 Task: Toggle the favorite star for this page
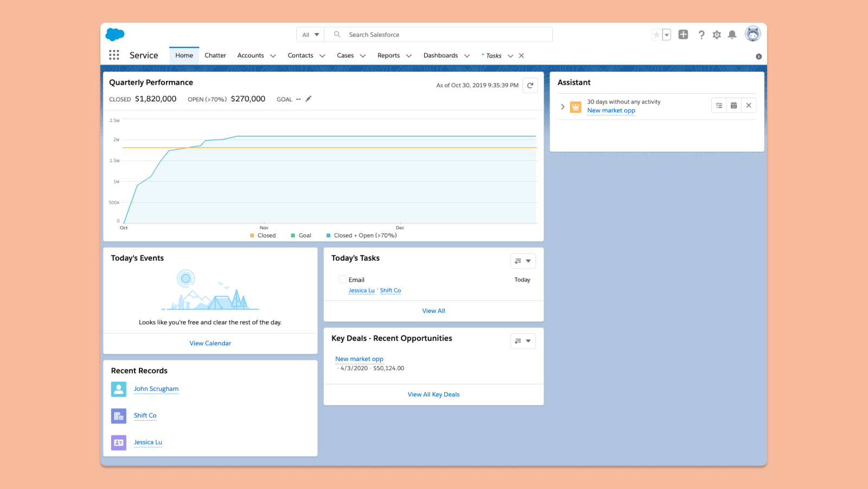click(655, 34)
